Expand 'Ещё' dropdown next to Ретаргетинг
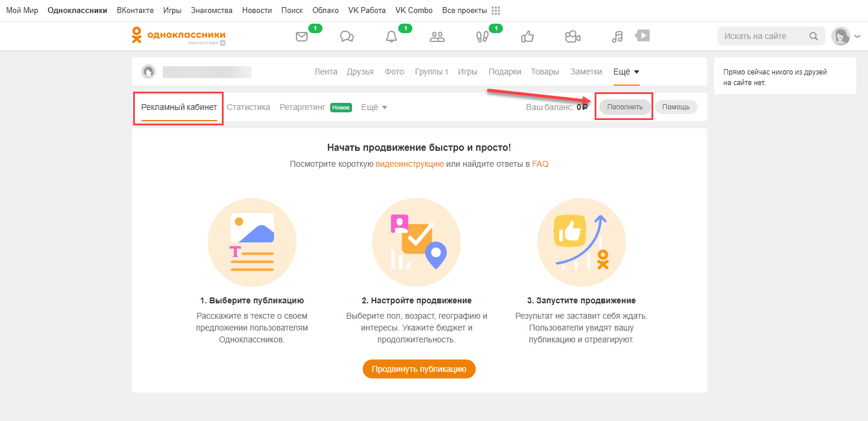 [374, 107]
